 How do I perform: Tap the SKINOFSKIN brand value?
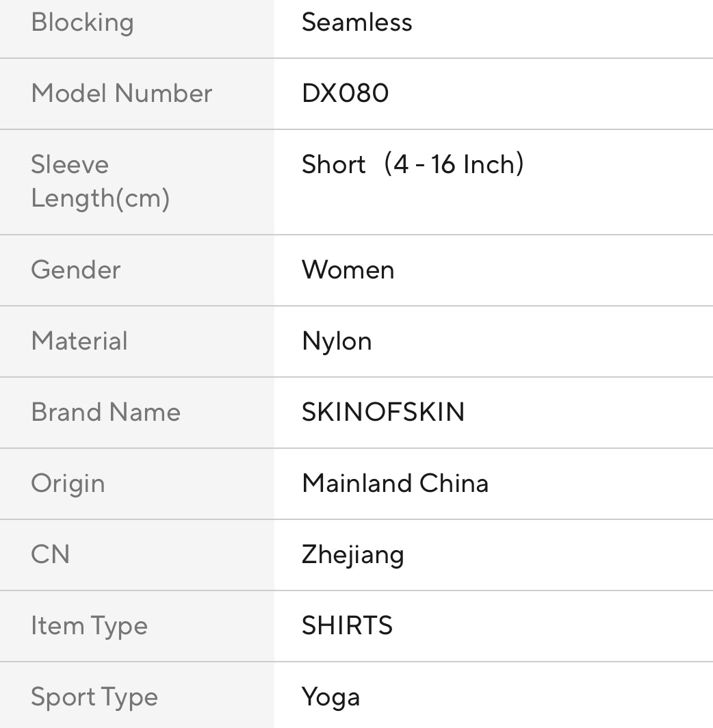tap(383, 413)
